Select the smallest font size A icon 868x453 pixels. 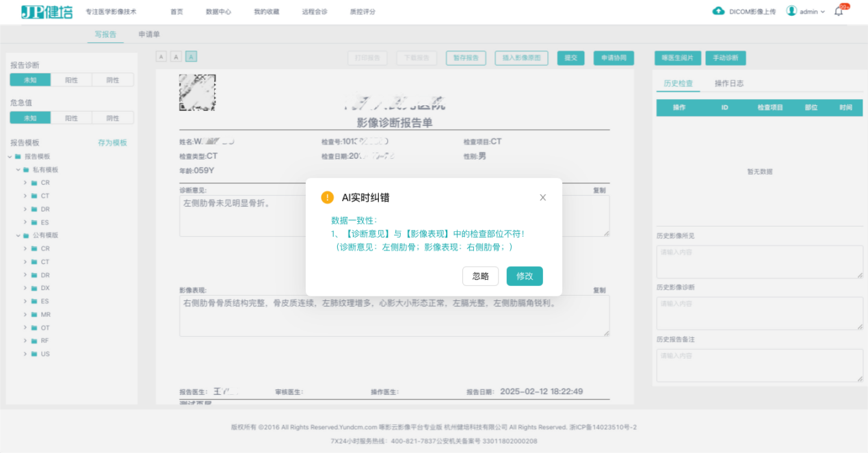[x=161, y=57]
